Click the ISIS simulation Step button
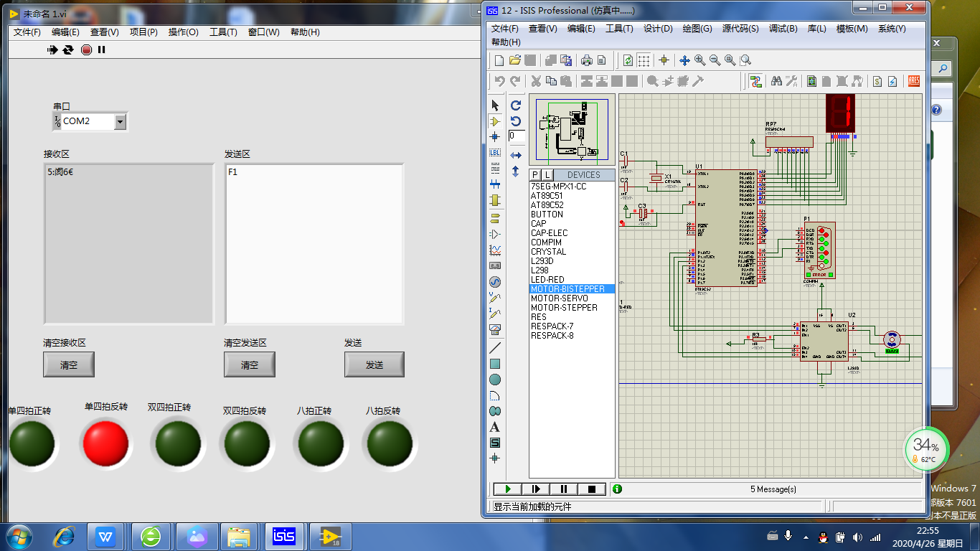Screen dimensions: 980x551 (x=536, y=489)
